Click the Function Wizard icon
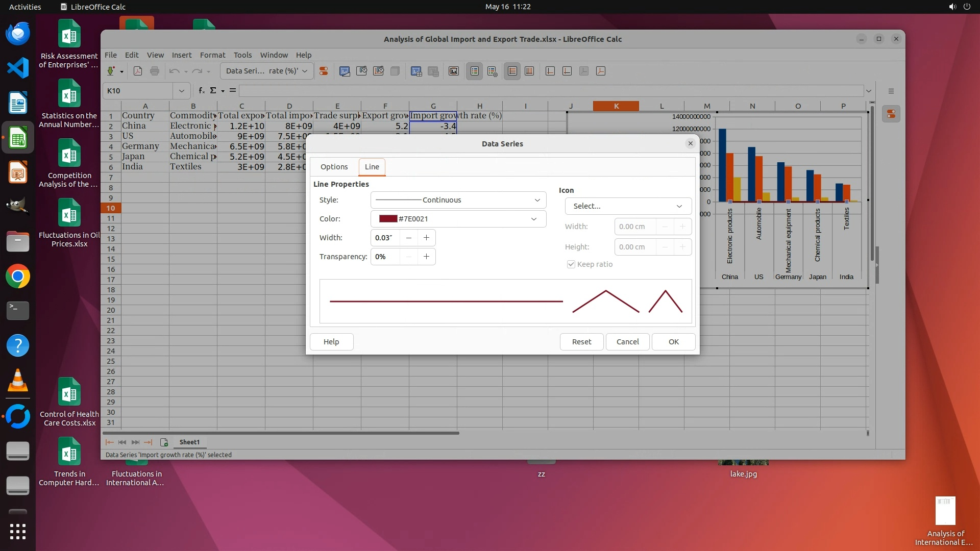Screen dimensions: 980x551 [202, 91]
